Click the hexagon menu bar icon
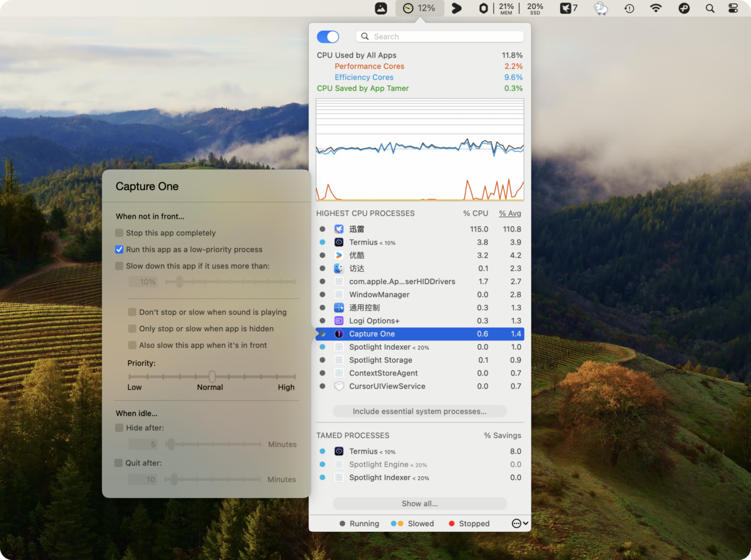This screenshot has height=560, width=751. click(483, 8)
